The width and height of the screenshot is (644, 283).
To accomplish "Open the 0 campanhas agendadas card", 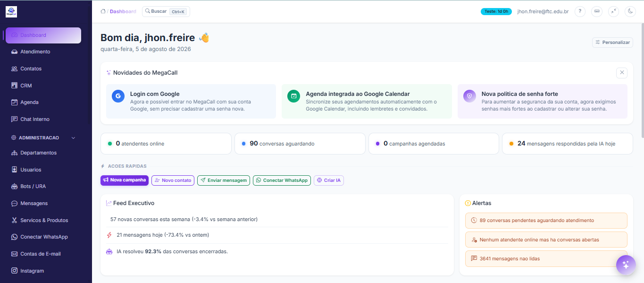I will (x=434, y=144).
